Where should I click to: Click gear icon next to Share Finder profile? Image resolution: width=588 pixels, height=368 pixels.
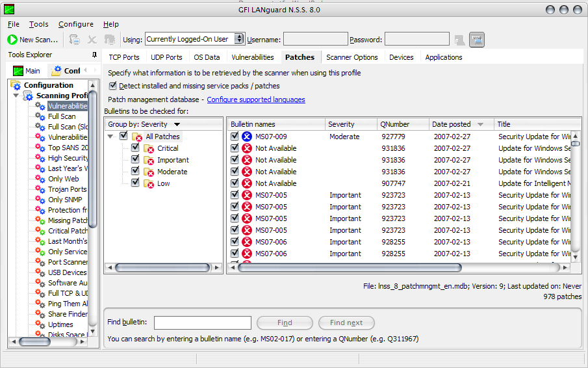tap(40, 314)
